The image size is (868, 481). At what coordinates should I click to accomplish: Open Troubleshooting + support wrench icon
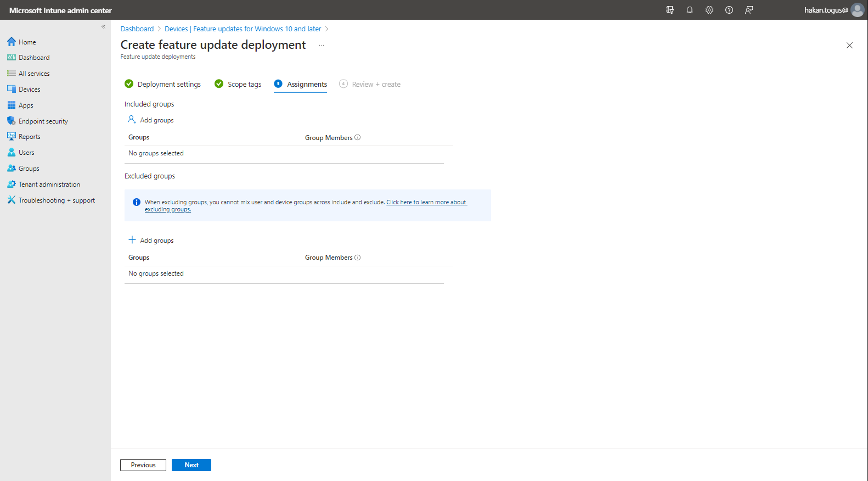point(12,200)
